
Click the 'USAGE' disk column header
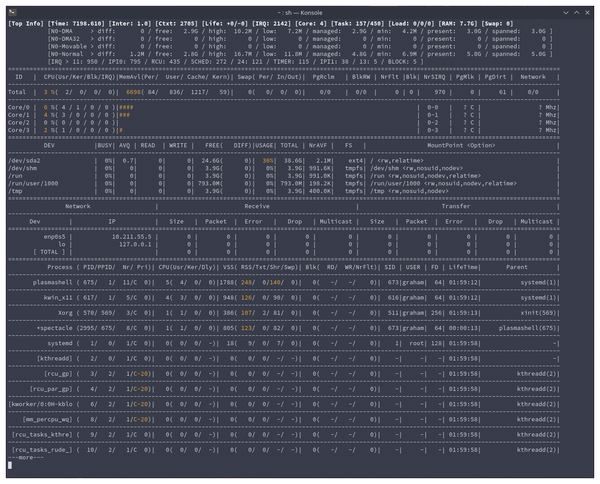click(264, 145)
